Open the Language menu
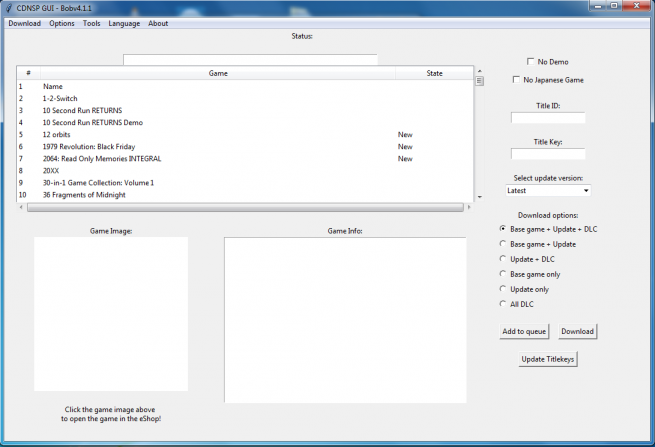655x447 pixels. [124, 23]
